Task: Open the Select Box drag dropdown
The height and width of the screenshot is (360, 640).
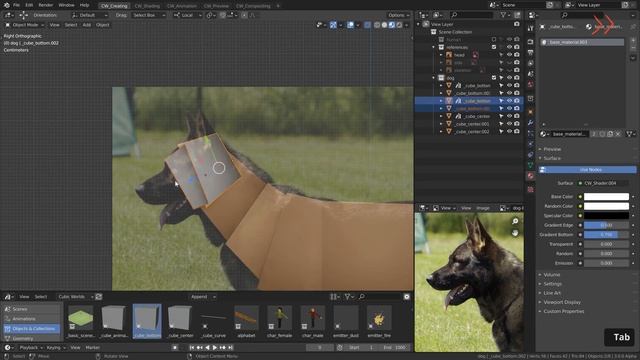Action: coord(149,15)
